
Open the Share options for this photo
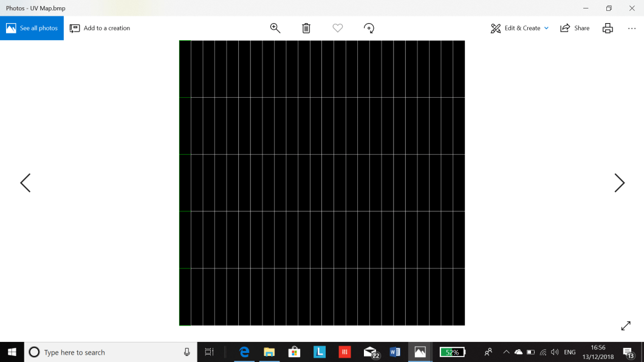point(574,28)
